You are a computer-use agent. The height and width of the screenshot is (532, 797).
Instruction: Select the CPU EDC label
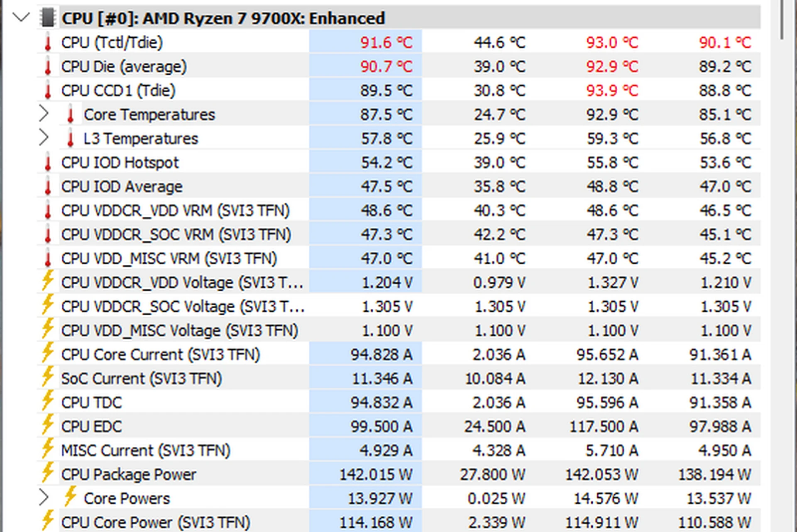point(92,427)
